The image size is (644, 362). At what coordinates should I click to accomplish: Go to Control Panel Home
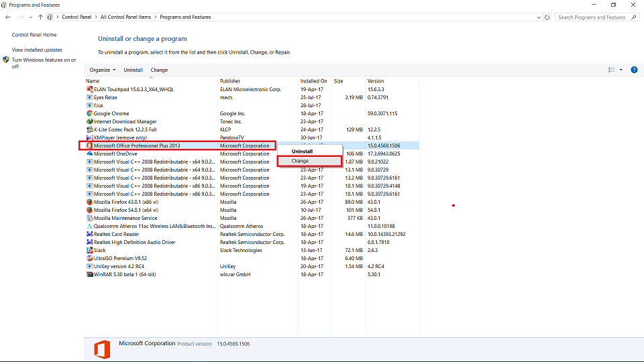point(34,35)
